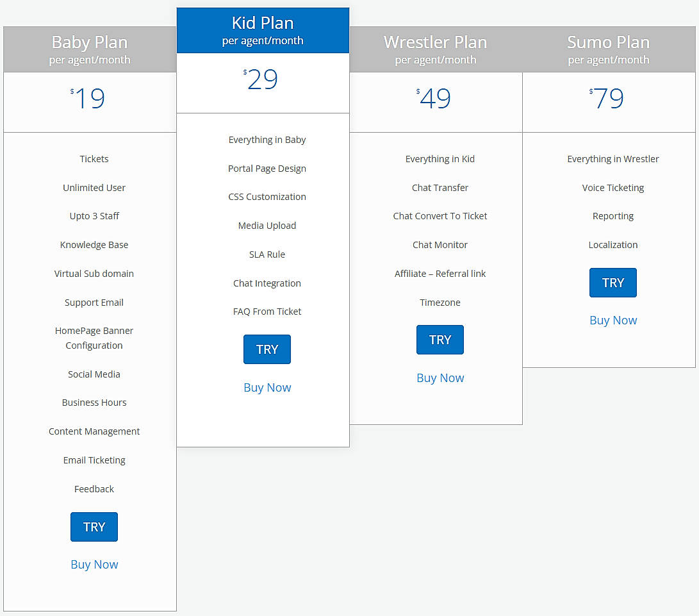
Task: Select the Baby Plan header
Action: (90, 49)
